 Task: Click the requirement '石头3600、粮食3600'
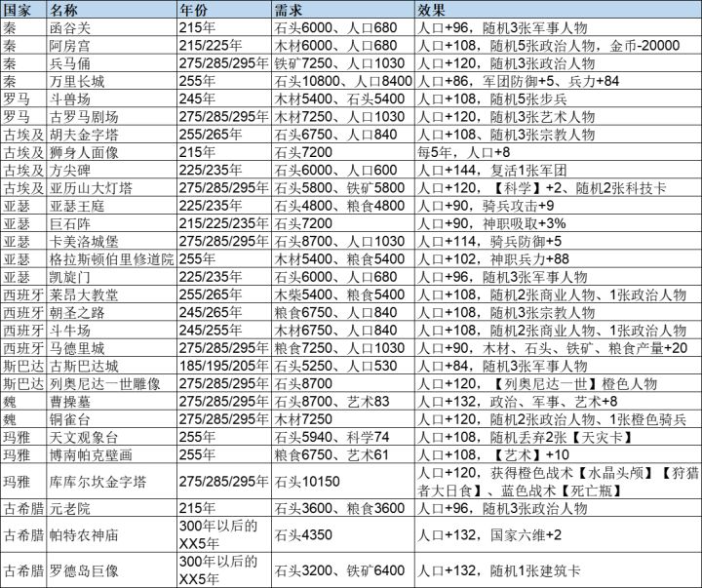pyautogui.click(x=343, y=508)
